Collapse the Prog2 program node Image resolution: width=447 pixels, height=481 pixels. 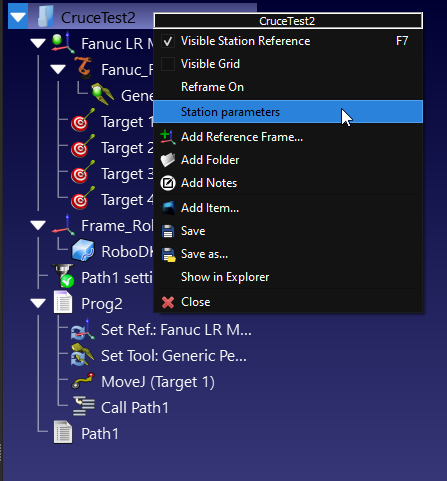(x=38, y=303)
